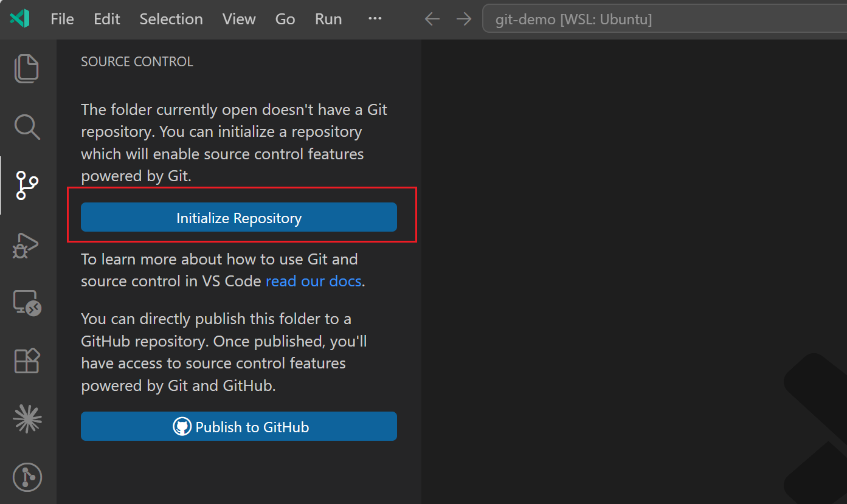This screenshot has height=504, width=847.
Task: Open the View menu
Action: click(x=239, y=19)
